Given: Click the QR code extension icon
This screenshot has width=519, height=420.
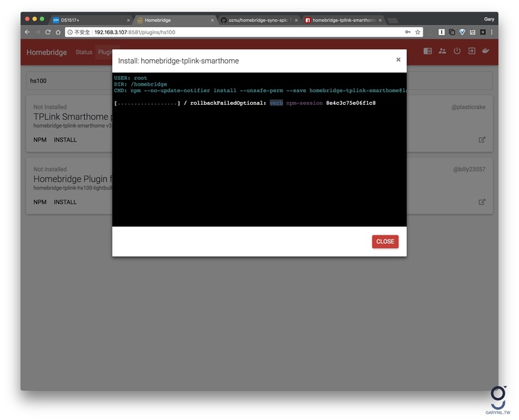Looking at the screenshot, I should pyautogui.click(x=483, y=32).
